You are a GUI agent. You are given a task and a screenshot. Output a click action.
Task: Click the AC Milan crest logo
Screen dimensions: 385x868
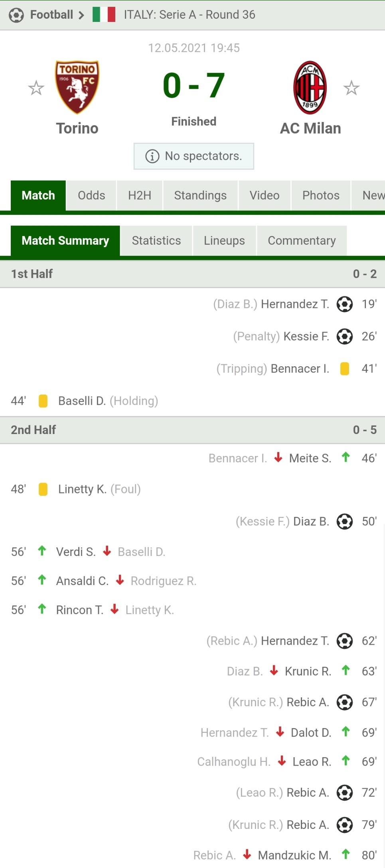click(310, 88)
